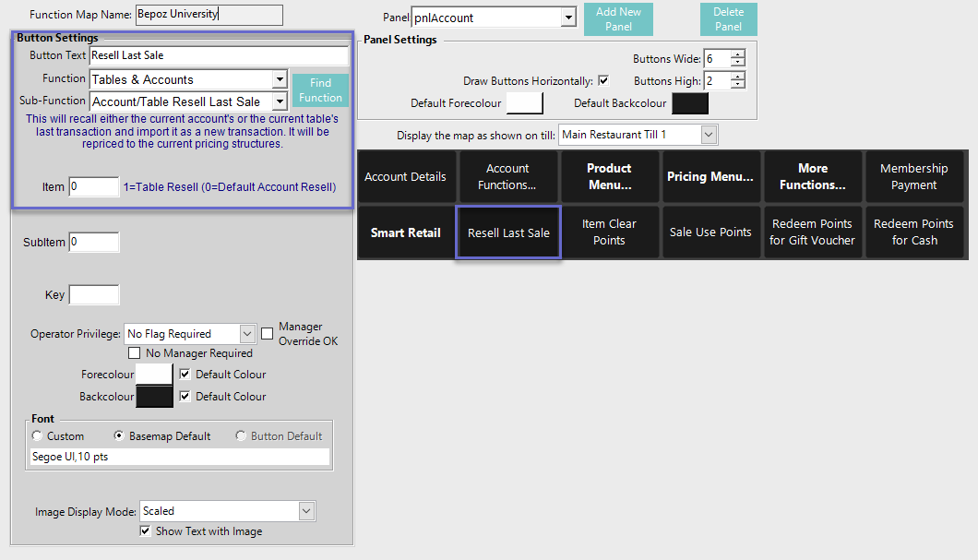
Task: Click the Find Function button
Action: [320, 90]
